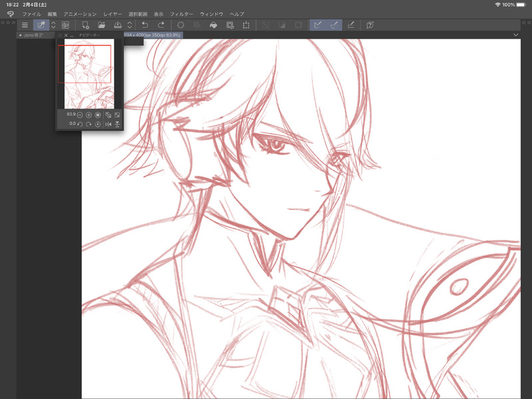This screenshot has width=532, height=399.
Task: Minimize the ナビゲーター palette
Action: pos(72,35)
